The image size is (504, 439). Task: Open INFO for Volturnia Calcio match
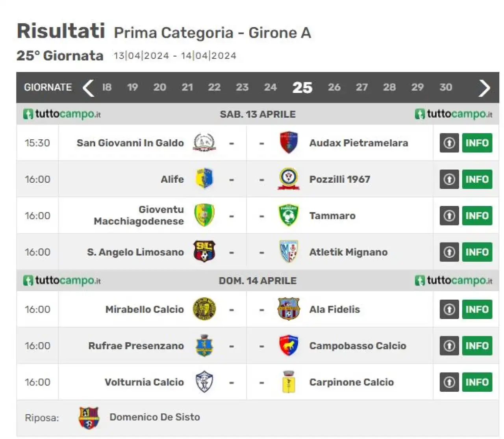[477, 382]
